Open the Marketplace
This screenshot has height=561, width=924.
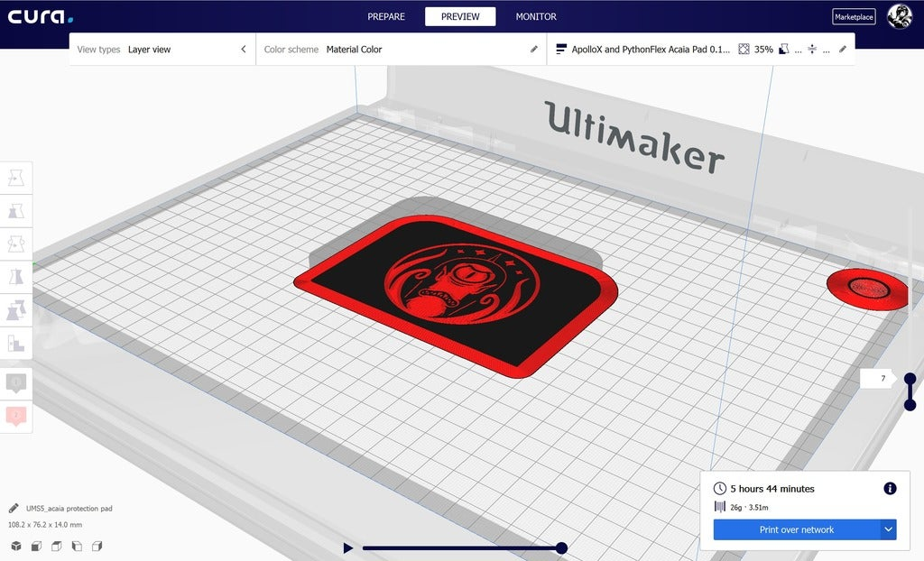[854, 16]
